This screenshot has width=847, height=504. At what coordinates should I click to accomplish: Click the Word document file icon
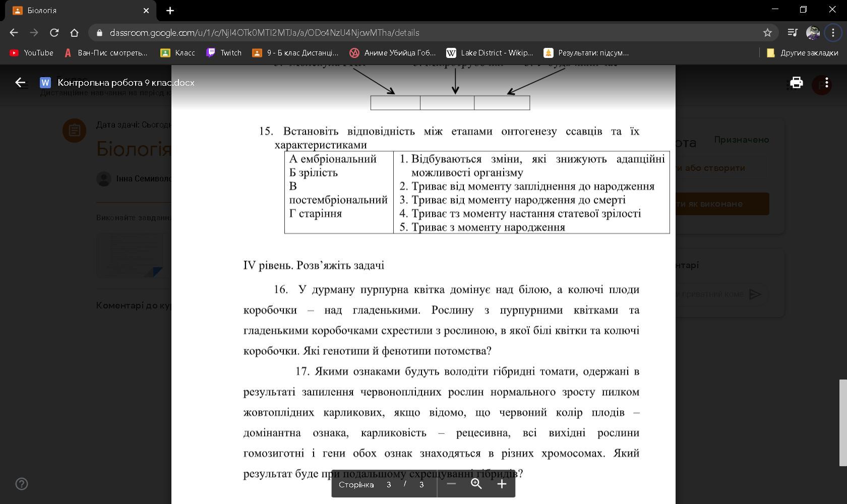point(45,83)
